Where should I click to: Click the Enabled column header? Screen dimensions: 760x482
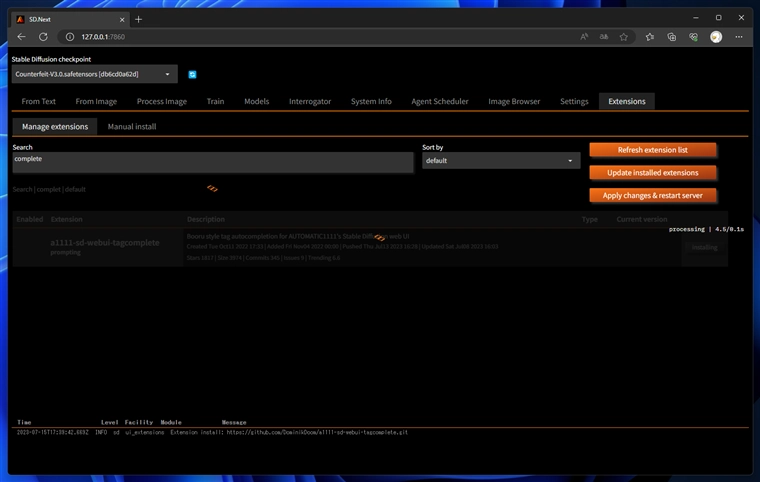[30, 219]
